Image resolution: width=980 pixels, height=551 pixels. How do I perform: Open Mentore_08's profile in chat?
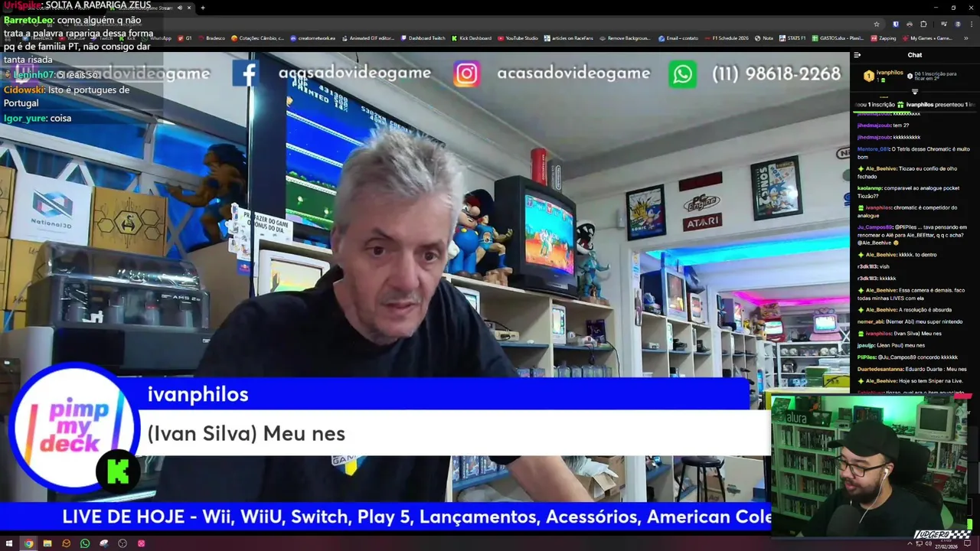[x=874, y=149]
